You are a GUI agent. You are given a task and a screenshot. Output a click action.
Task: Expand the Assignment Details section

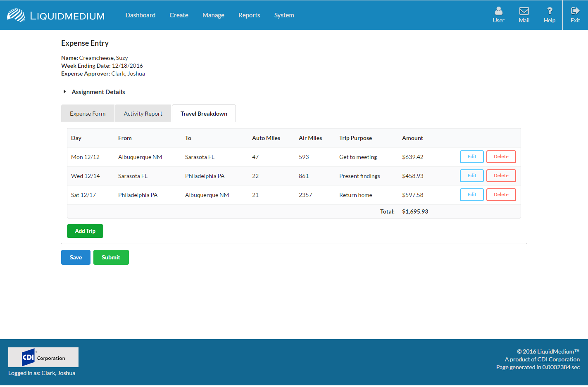point(65,92)
